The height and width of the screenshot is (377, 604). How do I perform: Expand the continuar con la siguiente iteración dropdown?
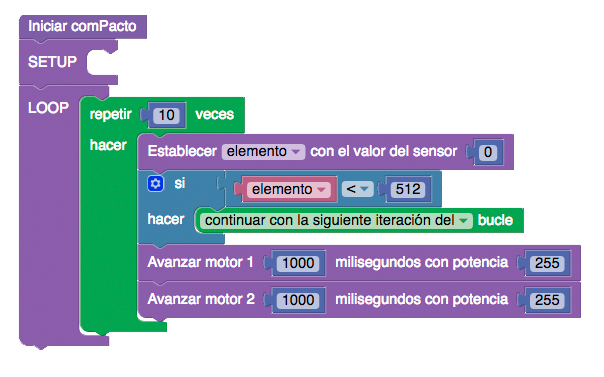[x=336, y=221]
